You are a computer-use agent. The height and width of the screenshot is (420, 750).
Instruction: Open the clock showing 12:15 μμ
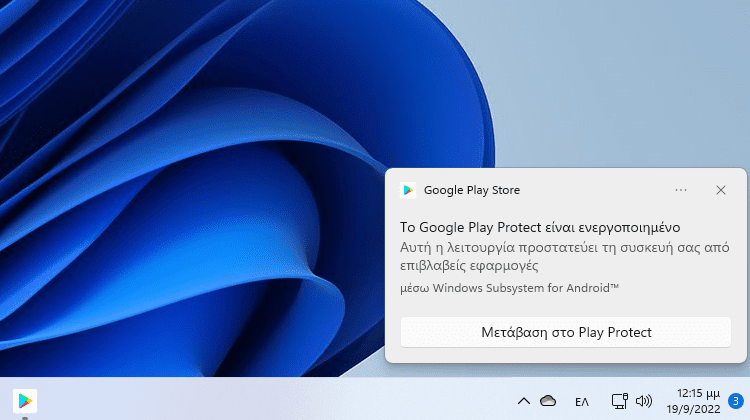coord(698,394)
